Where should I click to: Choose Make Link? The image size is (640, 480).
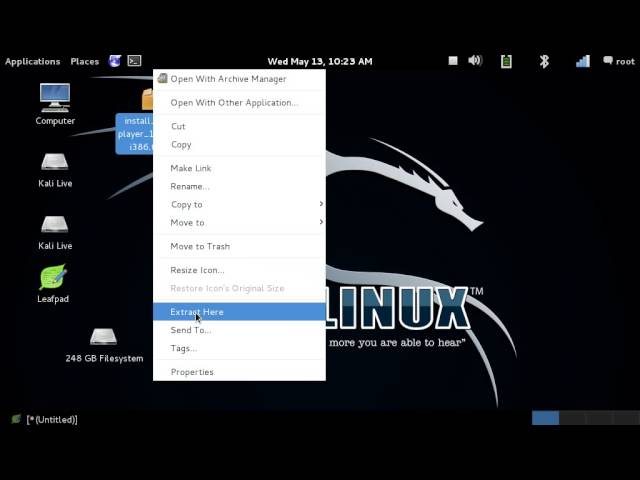point(239,168)
